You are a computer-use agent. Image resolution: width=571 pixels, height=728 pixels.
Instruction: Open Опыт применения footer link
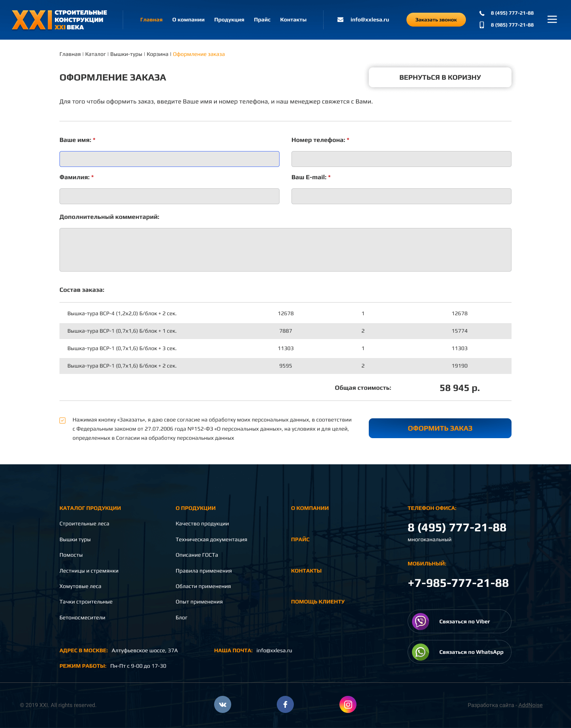[199, 602]
